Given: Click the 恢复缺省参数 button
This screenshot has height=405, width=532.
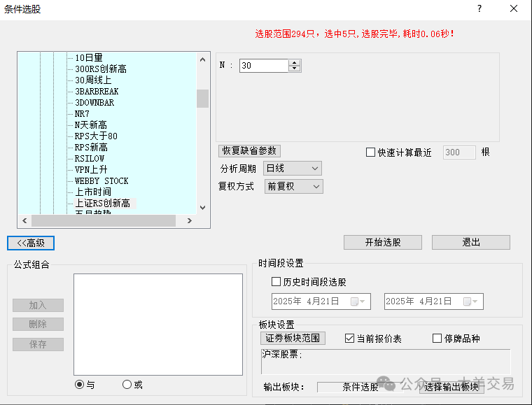Looking at the screenshot, I should [249, 151].
